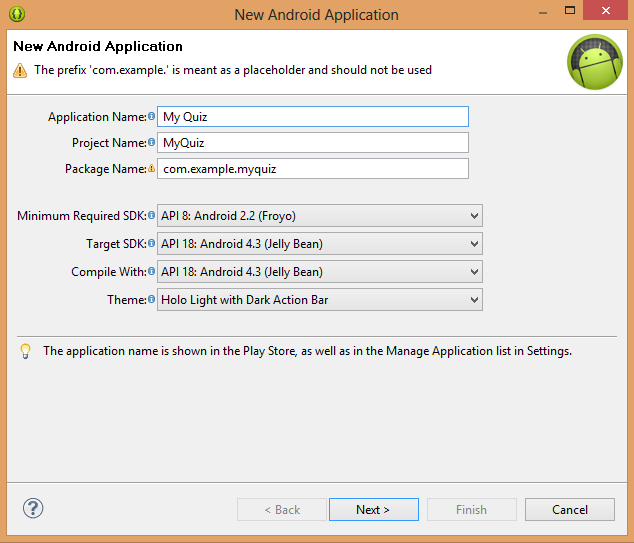Minimize the dialog window
Screen dimensions: 634x543
point(543,13)
